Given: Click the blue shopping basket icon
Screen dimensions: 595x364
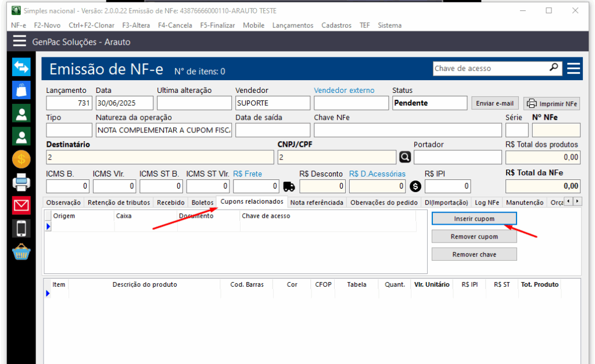Looking at the screenshot, I should click(x=21, y=253).
